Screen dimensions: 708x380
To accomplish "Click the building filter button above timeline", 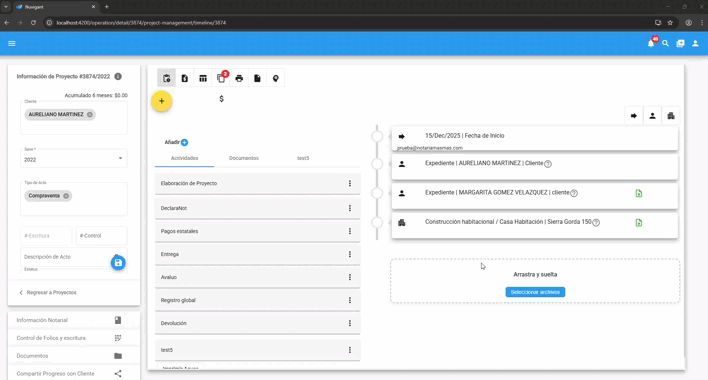I will coord(671,116).
